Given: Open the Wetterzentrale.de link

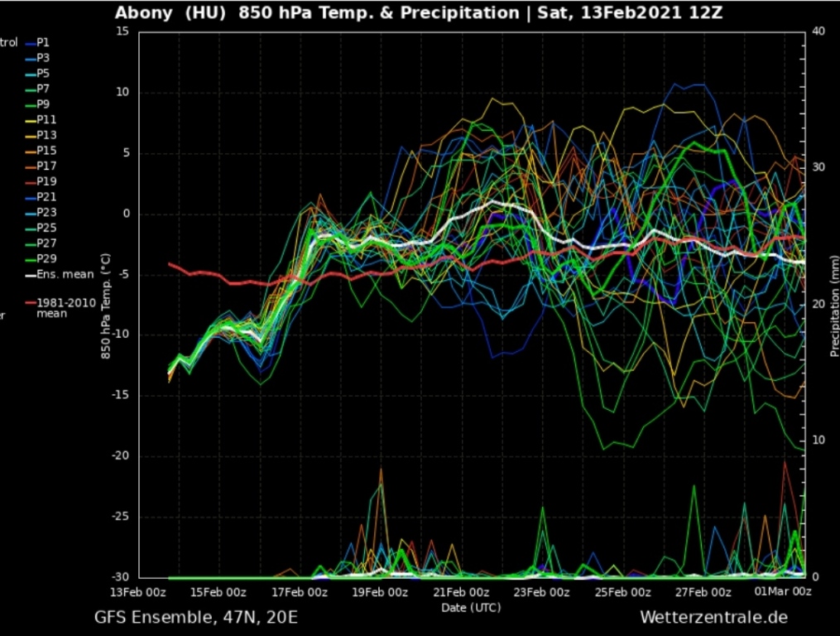Looking at the screenshot, I should [x=713, y=618].
